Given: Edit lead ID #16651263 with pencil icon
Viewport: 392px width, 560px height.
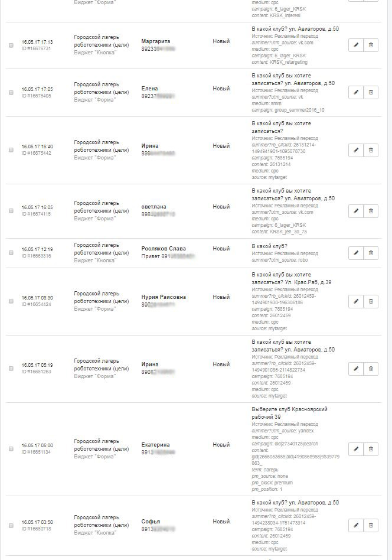Looking at the screenshot, I should 356,369.
